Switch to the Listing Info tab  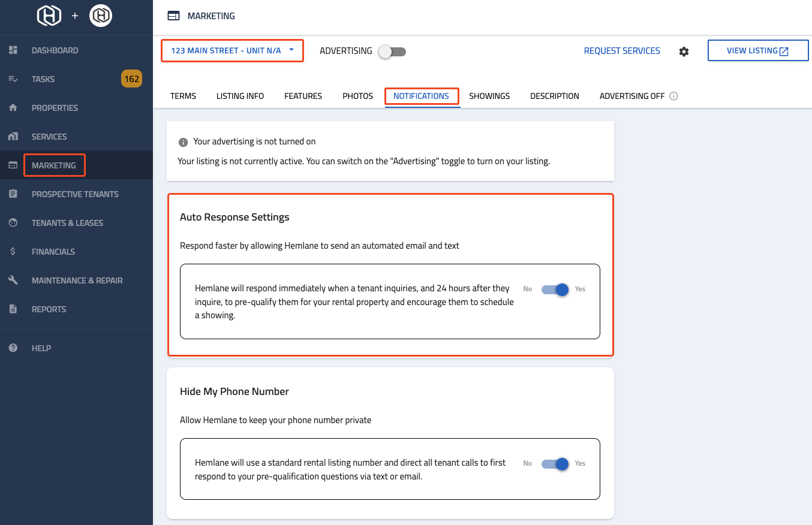point(240,96)
